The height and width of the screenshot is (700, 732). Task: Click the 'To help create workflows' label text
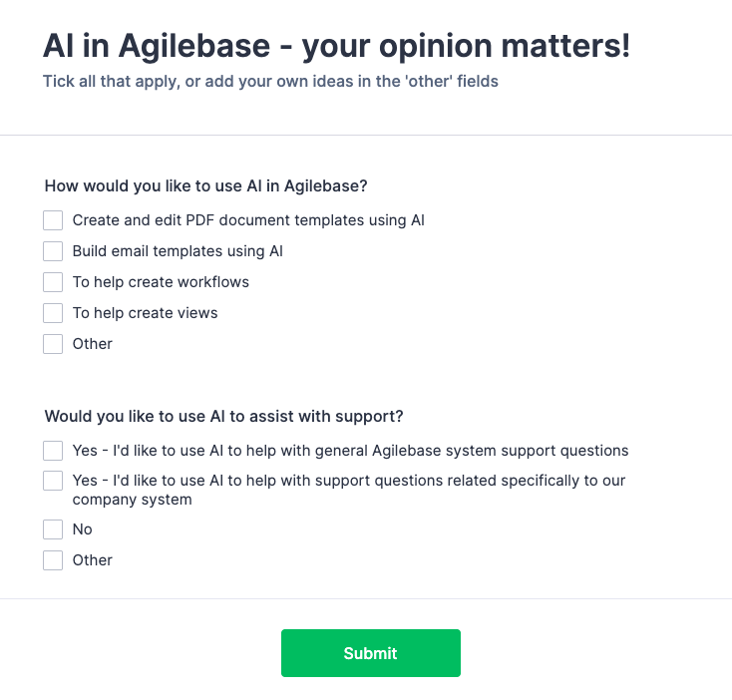[161, 282]
